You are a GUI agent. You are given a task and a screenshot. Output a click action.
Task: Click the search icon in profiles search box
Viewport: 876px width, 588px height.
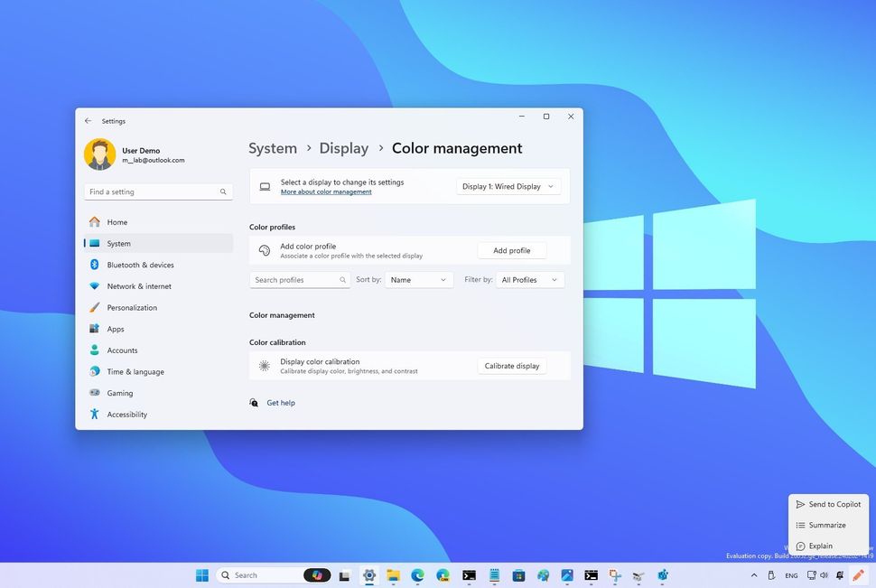click(342, 279)
